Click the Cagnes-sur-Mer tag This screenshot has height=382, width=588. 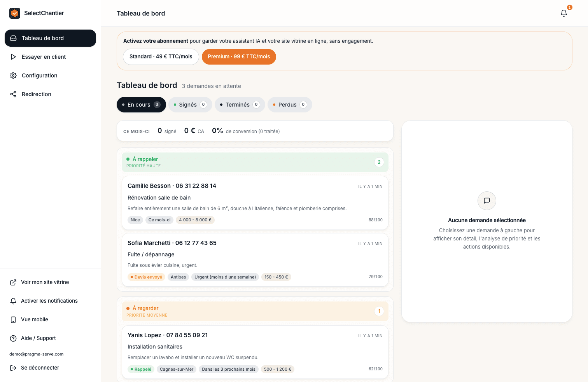177,369
